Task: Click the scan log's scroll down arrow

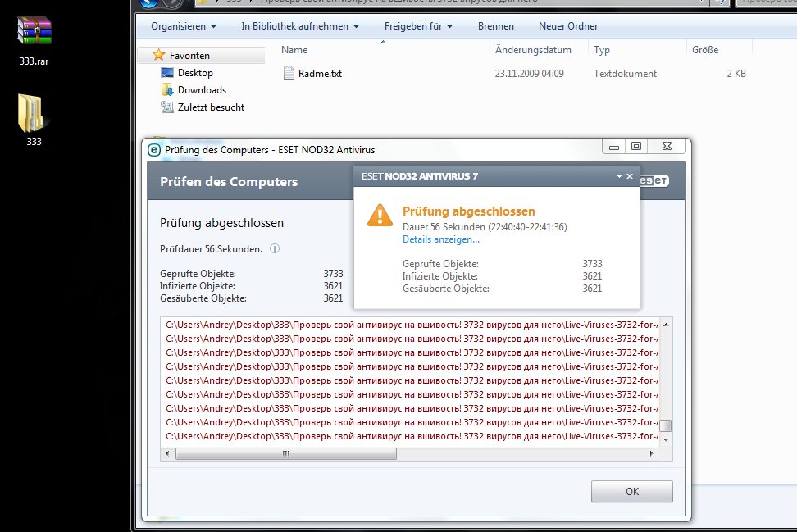Action: coord(666,439)
